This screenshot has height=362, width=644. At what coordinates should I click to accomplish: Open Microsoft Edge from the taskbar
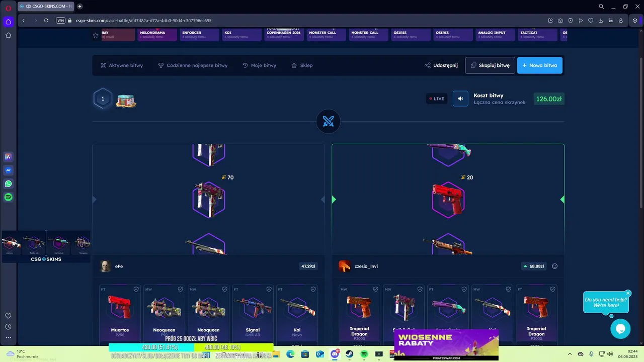pyautogui.click(x=290, y=354)
